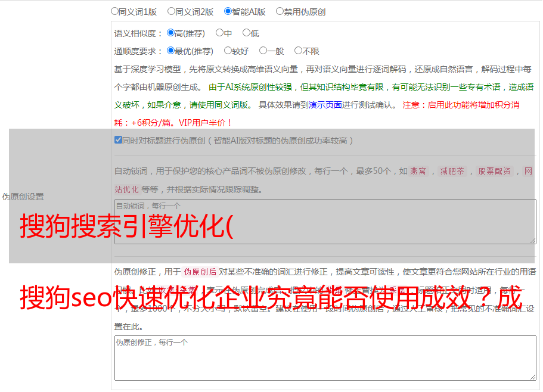
Task: Click the 伪原创设置 label
Action: point(23,197)
